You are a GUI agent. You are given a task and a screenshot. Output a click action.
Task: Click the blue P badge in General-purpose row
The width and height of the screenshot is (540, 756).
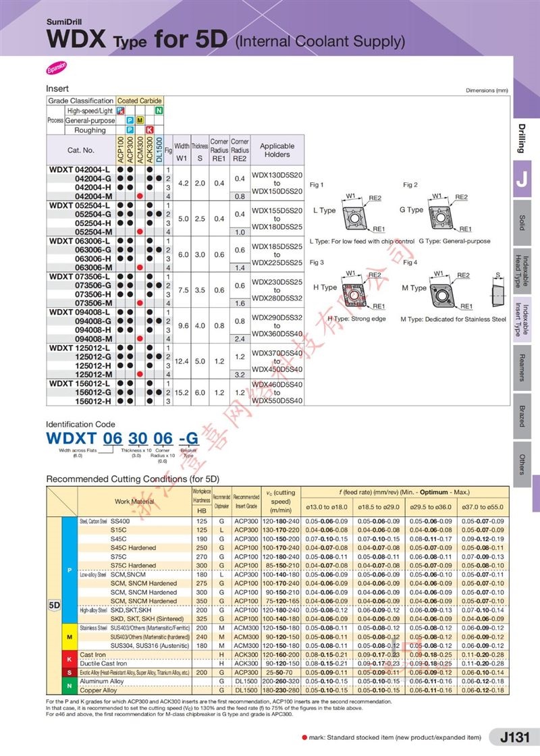[130, 120]
